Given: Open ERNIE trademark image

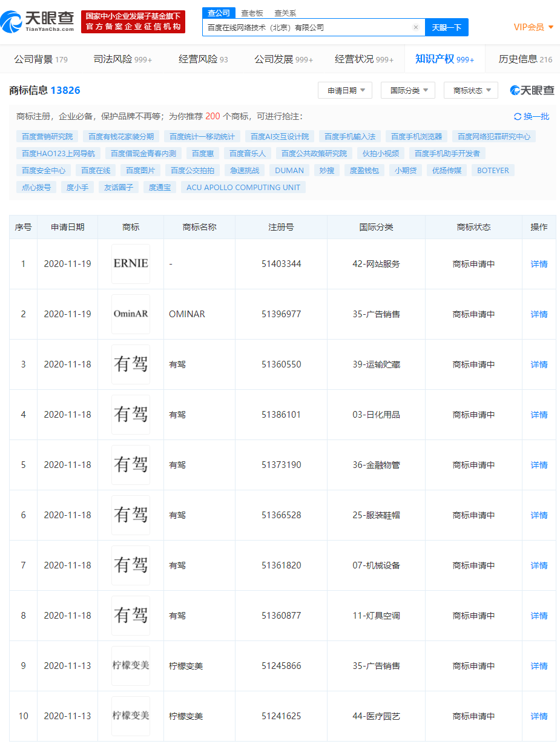Looking at the screenshot, I should coord(131,264).
